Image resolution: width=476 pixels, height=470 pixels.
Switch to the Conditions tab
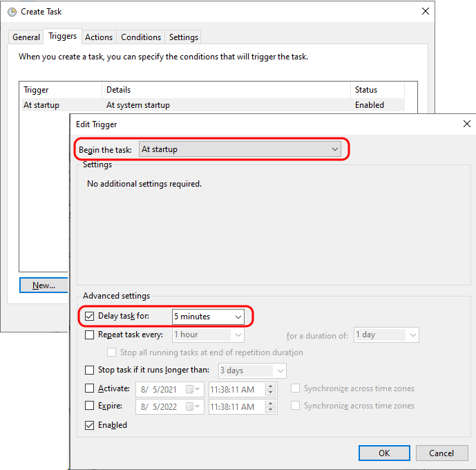pyautogui.click(x=141, y=37)
